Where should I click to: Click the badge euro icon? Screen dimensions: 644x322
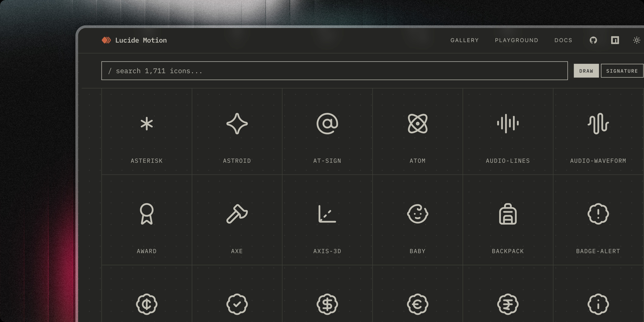(x=417, y=304)
